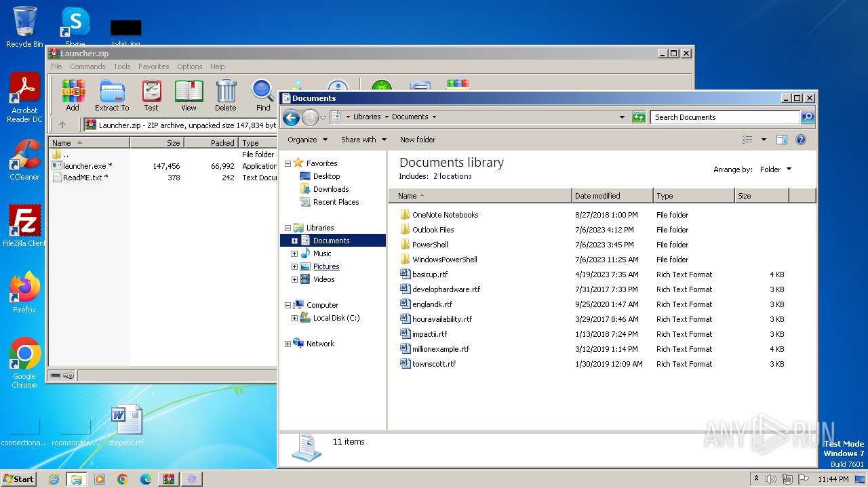Viewport: 868px width, 488px height.
Task: Open Acrobat Reader DC desktop icon
Action: point(24,98)
